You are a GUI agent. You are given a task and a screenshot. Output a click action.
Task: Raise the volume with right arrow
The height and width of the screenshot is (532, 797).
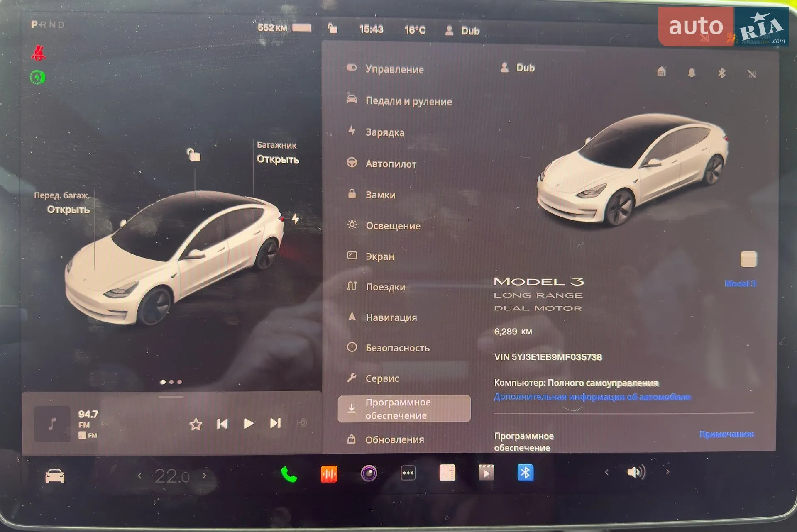[x=667, y=471]
